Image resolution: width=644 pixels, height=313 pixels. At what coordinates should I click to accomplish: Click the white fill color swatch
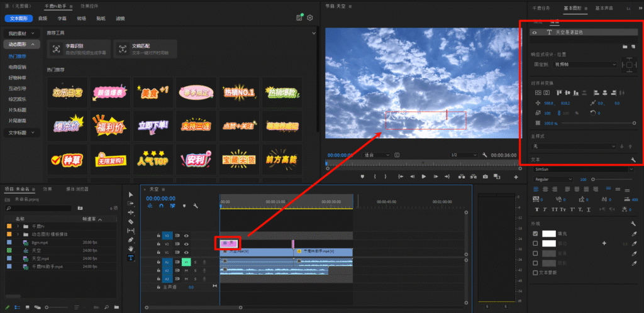[550, 234]
